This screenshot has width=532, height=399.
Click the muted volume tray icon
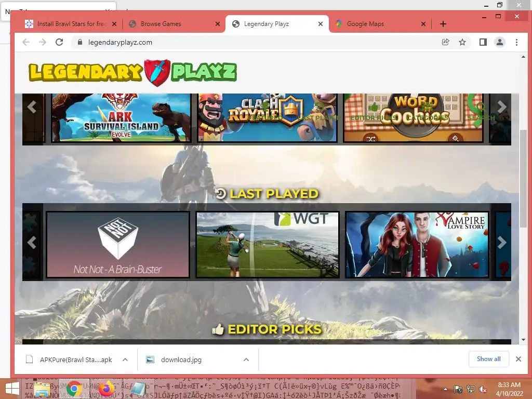[x=482, y=389]
